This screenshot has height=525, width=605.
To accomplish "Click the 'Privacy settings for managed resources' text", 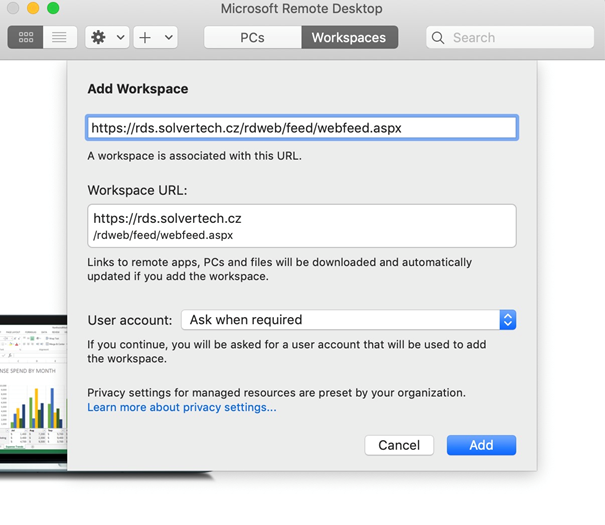I will 276,393.
